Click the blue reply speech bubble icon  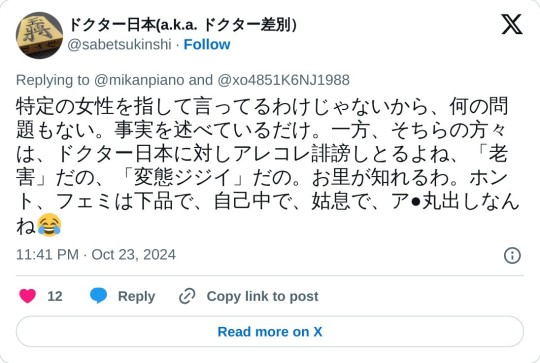[98, 296]
